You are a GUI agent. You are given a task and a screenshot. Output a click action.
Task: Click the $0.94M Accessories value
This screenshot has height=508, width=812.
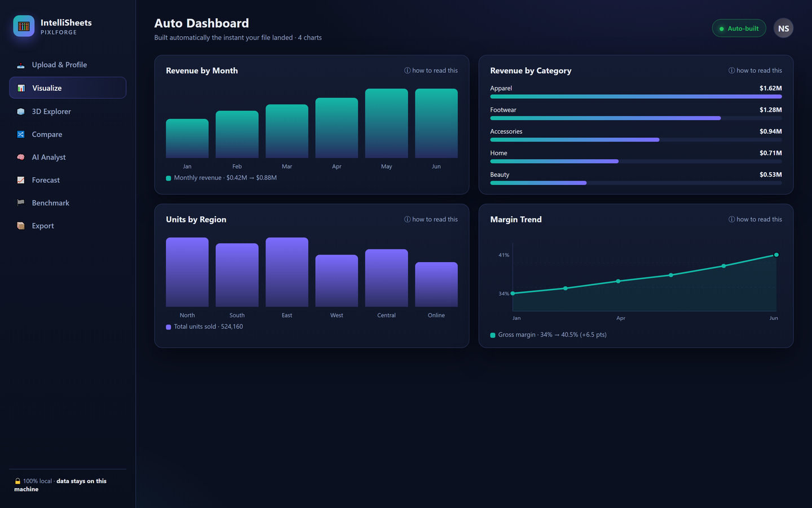[x=770, y=132]
